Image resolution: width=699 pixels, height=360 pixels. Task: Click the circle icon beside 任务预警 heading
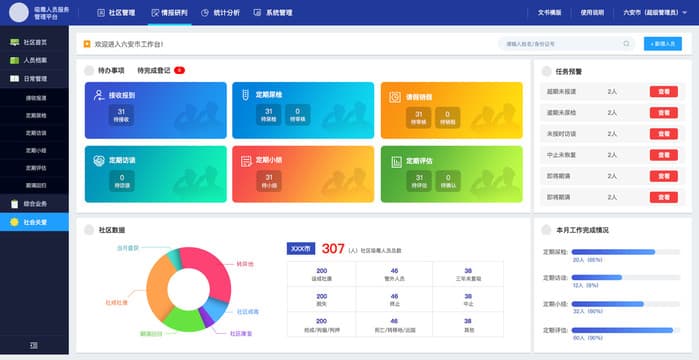[546, 71]
